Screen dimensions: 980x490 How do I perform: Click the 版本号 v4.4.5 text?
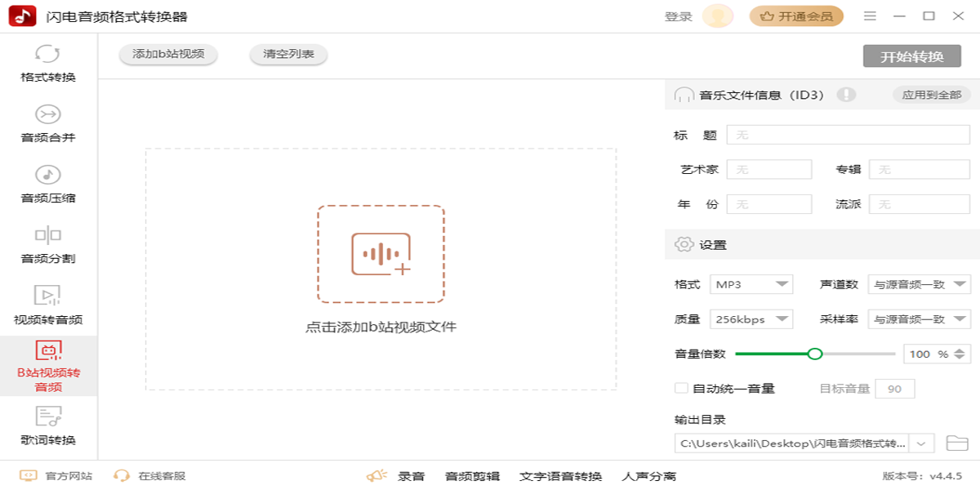pos(922,476)
